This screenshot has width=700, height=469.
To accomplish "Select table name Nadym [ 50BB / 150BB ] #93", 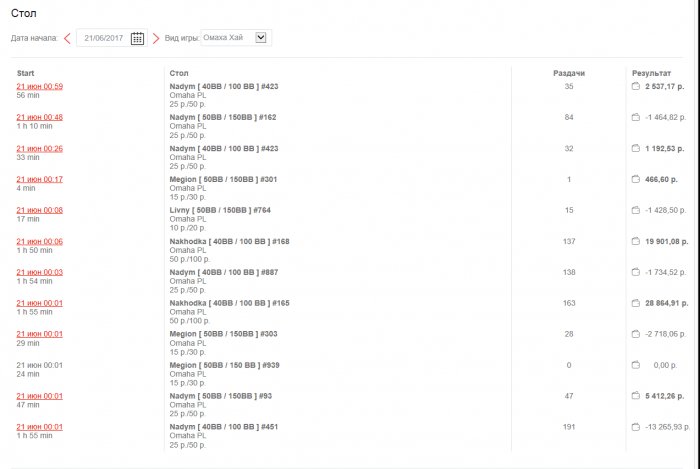I will coord(221,396).
